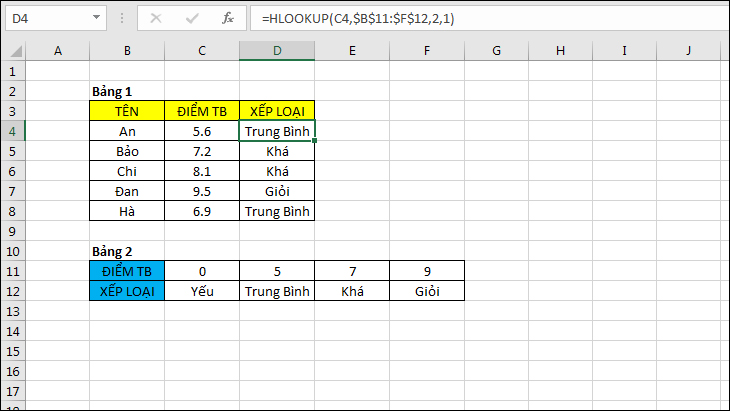Screen dimensions: 730x411
Task: Open Insert Function with the fx icon
Action: pyautogui.click(x=227, y=18)
